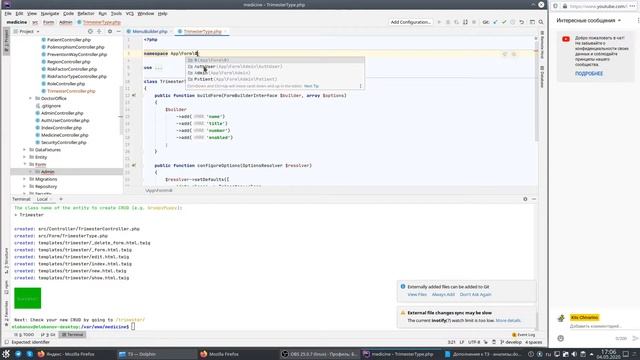Click the git Commit checkmark icon
Screen dimensions: 640x360
point(504,22)
